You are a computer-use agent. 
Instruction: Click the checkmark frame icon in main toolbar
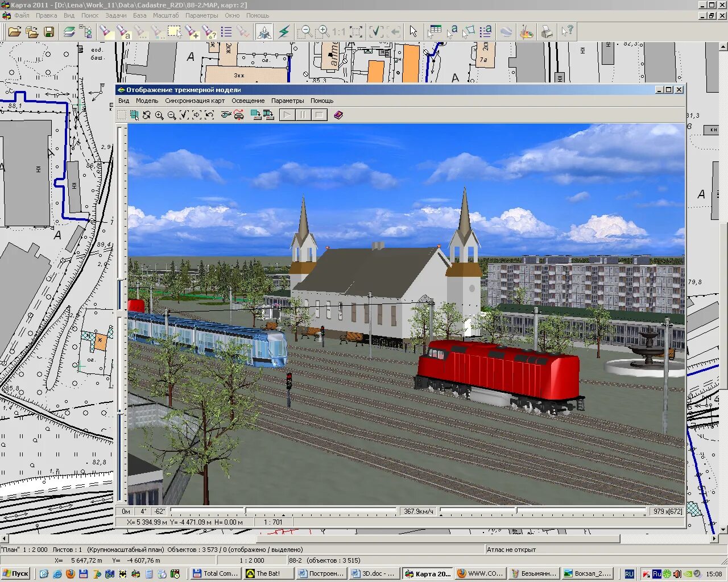376,32
